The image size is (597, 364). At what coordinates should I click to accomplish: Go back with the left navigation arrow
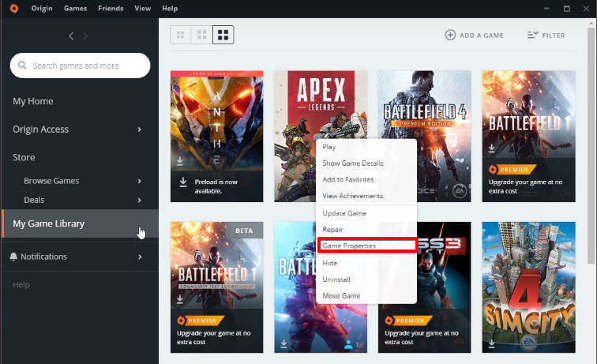(x=71, y=36)
